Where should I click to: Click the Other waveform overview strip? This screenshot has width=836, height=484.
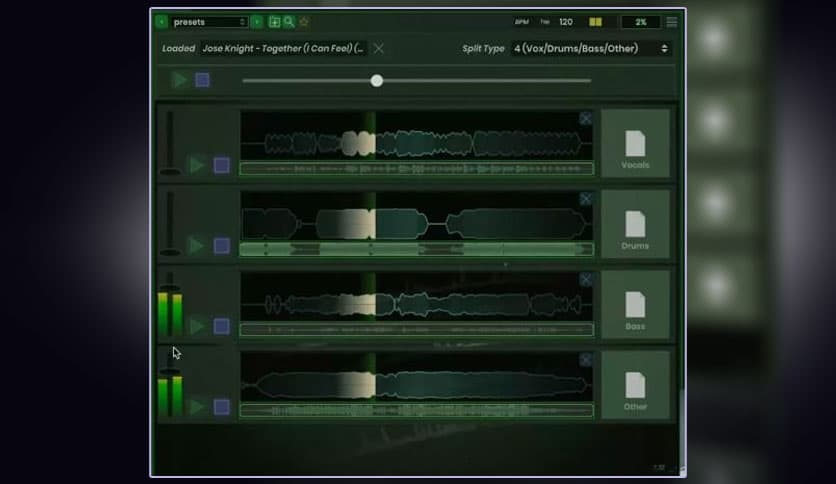pos(416,410)
